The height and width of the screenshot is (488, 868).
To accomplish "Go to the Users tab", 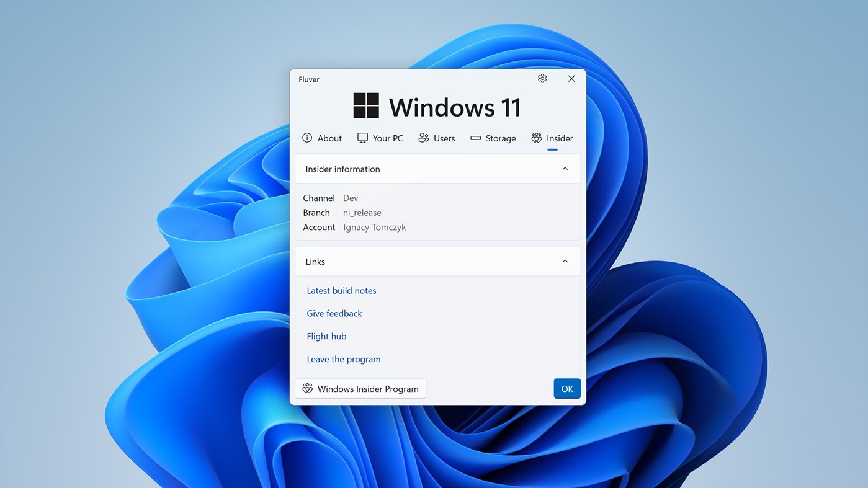I will coord(437,138).
